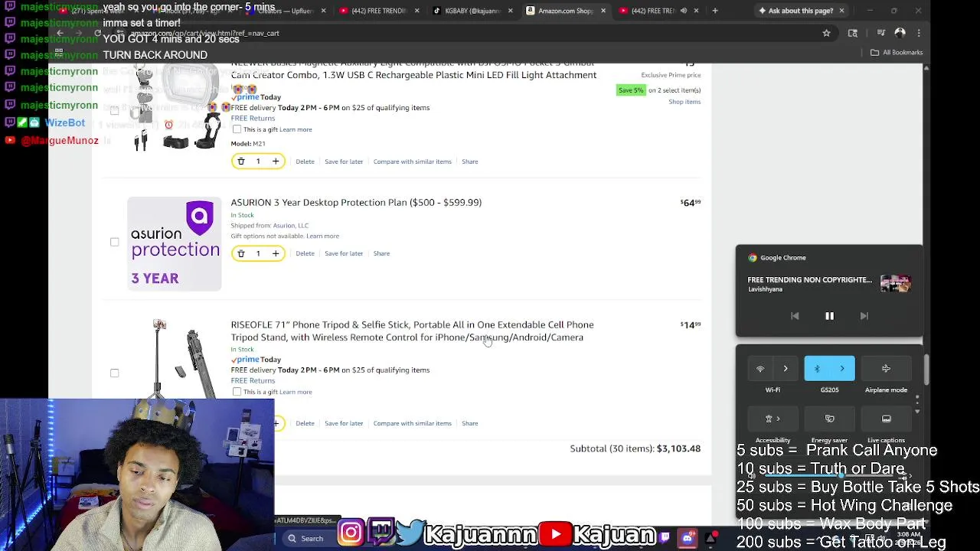Viewport: 980px width, 551px height.
Task: Click the page scrollbar up arrow
Action: tap(926, 69)
